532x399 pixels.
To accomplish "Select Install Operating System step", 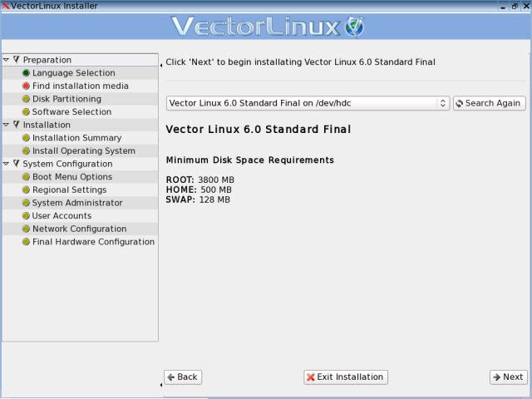I will tap(84, 150).
